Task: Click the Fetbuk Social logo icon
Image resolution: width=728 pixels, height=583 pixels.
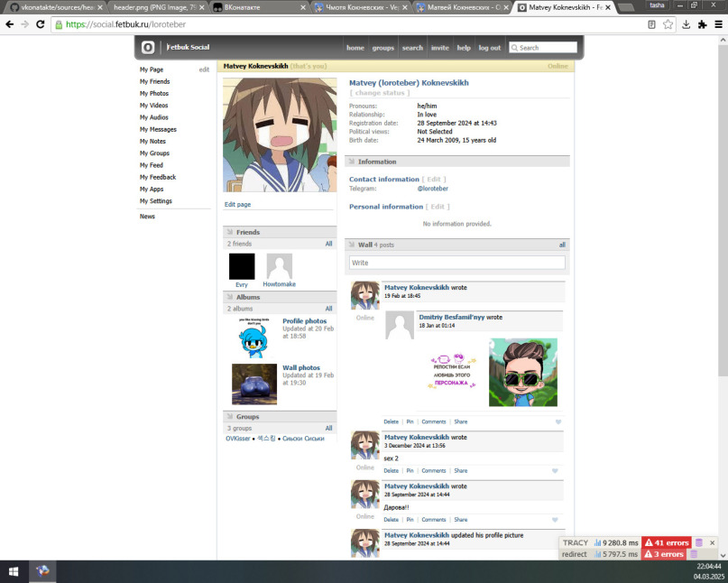Action: click(148, 48)
